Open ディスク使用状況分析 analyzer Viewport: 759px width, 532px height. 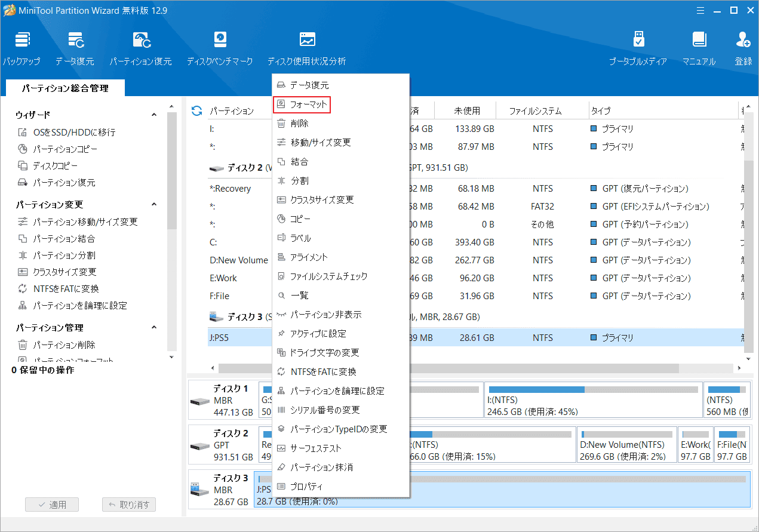(x=306, y=48)
